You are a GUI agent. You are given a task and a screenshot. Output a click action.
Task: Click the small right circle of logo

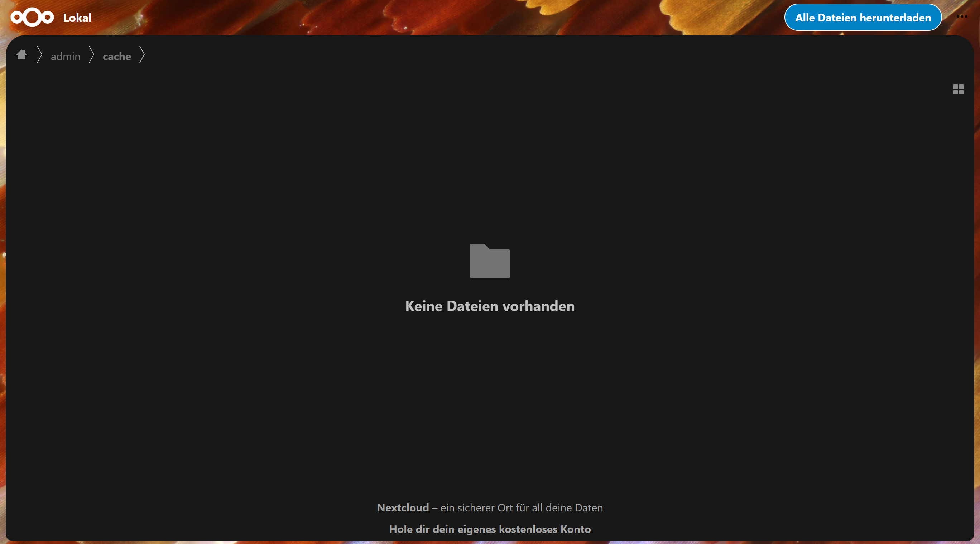pyautogui.click(x=48, y=18)
